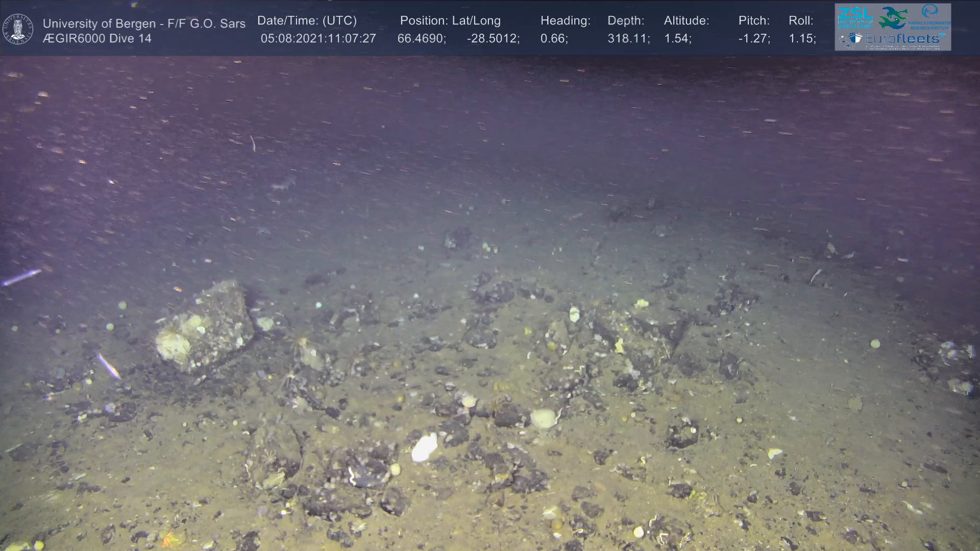Click the large encrusted rock on the left
Image resolution: width=980 pixels, height=551 pixels.
coord(204,327)
